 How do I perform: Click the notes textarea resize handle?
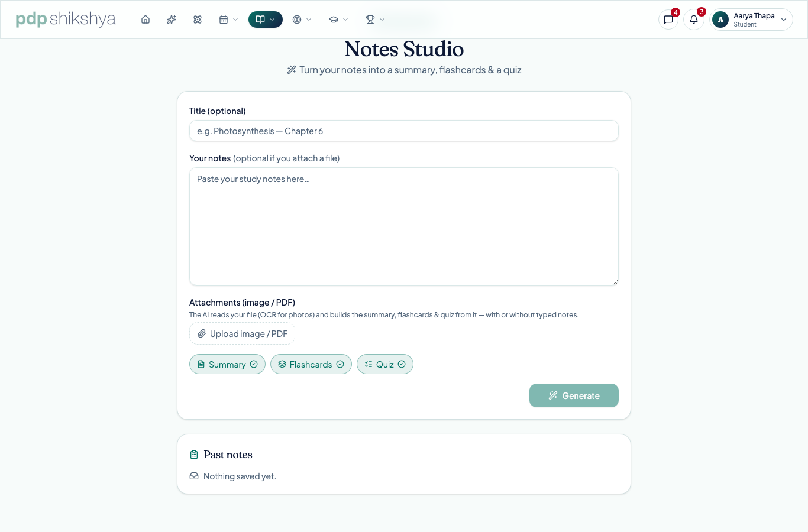[615, 282]
